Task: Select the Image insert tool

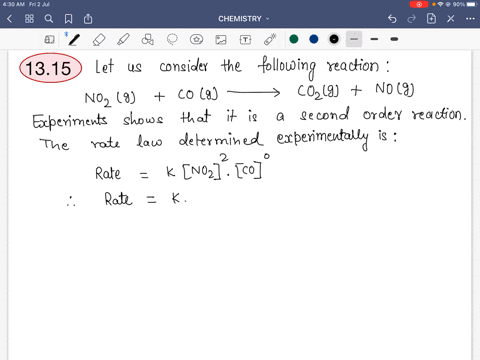Action: click(221, 40)
